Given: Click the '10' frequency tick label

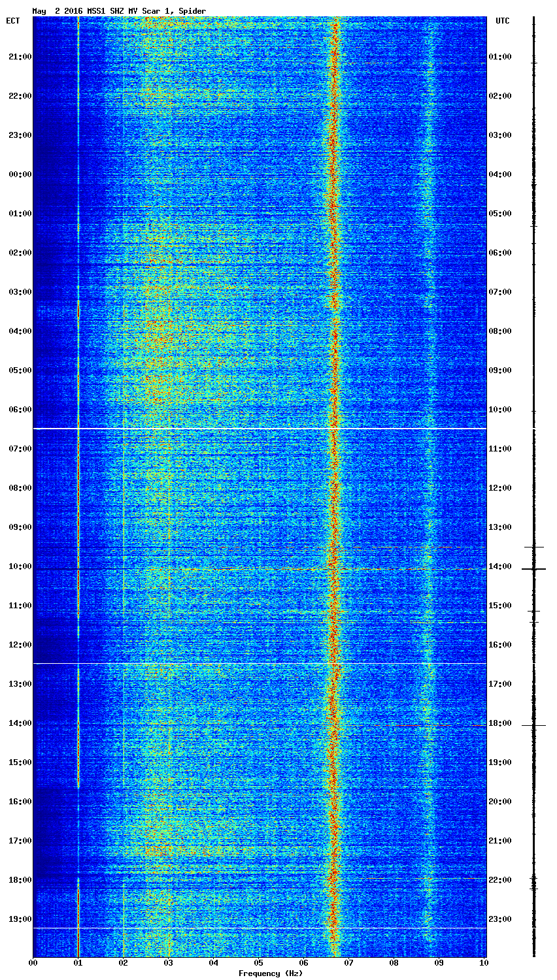Looking at the screenshot, I should [x=484, y=963].
